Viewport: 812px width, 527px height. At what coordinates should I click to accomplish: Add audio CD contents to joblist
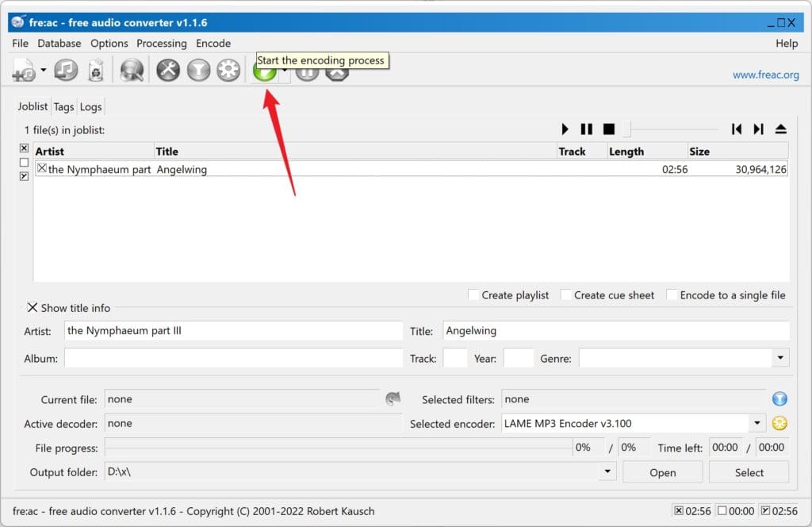[67, 70]
